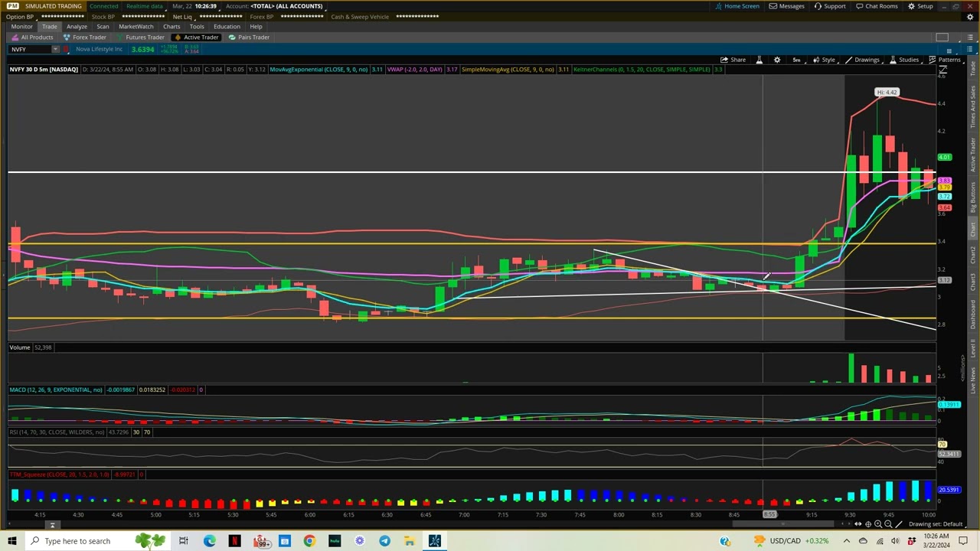Click the zoom in magnifier icon

pyautogui.click(x=878, y=524)
